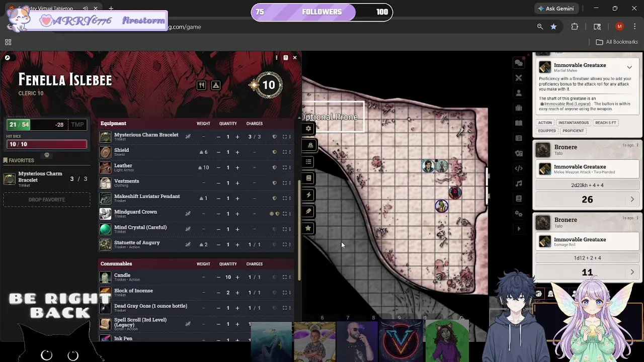Click TMP temporary hit points field

(x=77, y=125)
